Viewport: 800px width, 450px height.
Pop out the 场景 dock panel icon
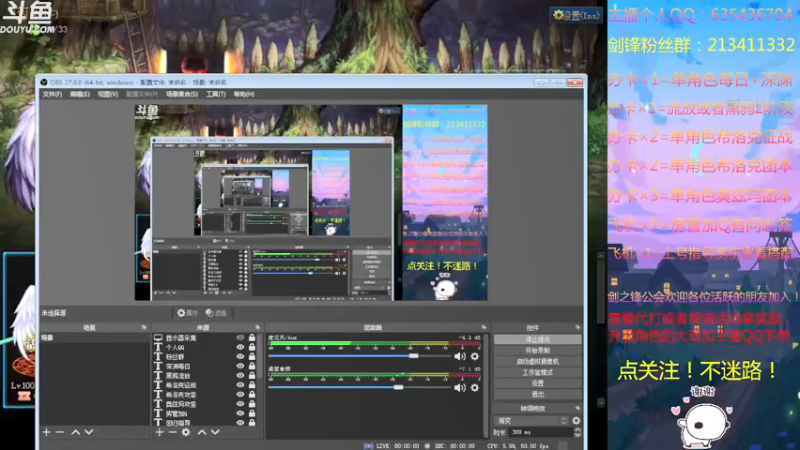tap(144, 328)
